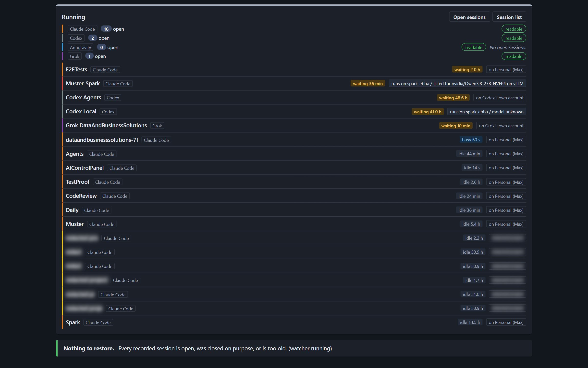Click the readable badge for Grok
The height and width of the screenshot is (368, 588).
[514, 56]
